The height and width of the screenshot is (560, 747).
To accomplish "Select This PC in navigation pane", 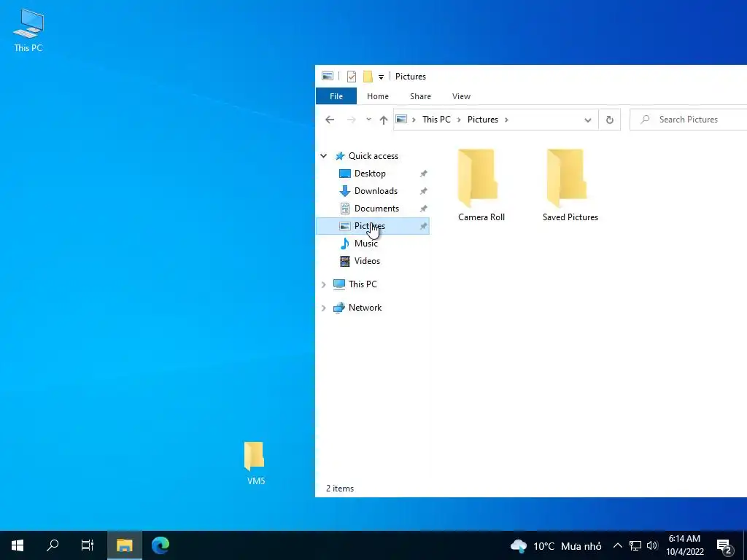I will [362, 284].
